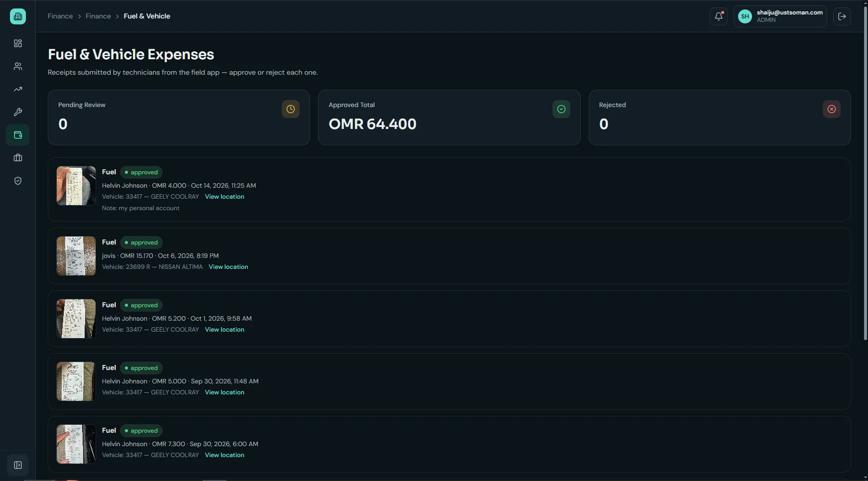Open receipt thumbnail for the OMR 4.000 expense
Screen dimensions: 868x481
click(76, 186)
